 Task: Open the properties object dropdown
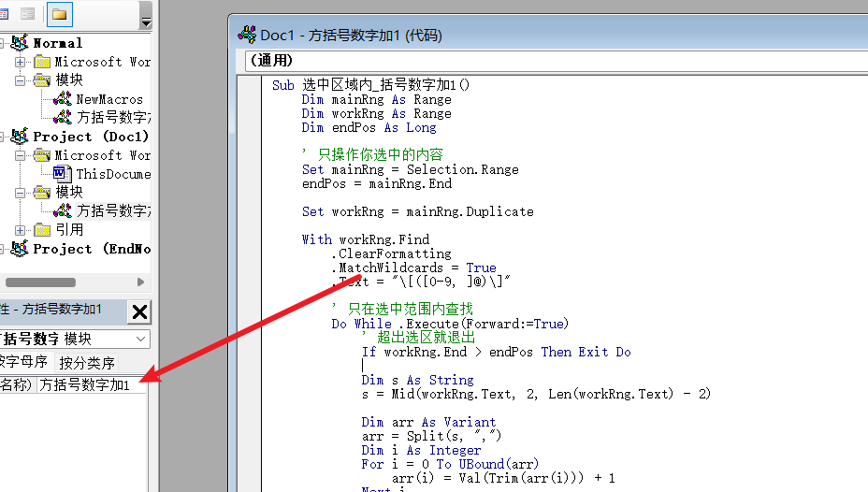pyautogui.click(x=140, y=339)
